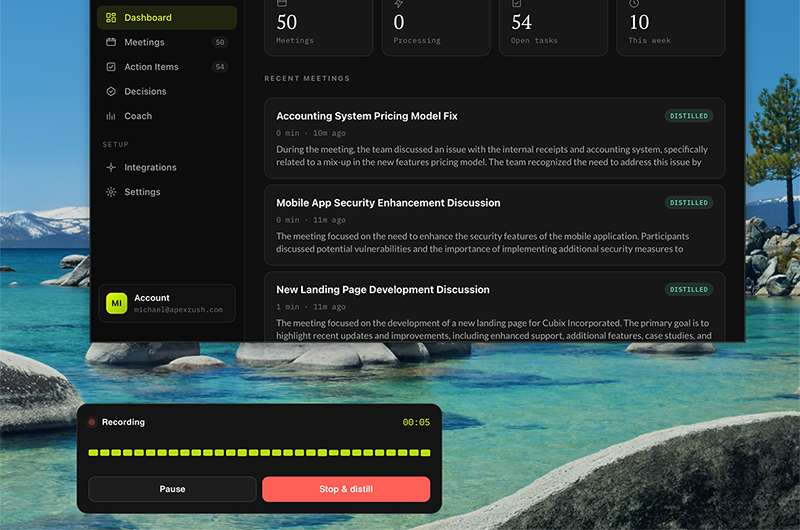Viewport: 800px width, 530px height.
Task: Open Settings under Setup
Action: click(167, 192)
